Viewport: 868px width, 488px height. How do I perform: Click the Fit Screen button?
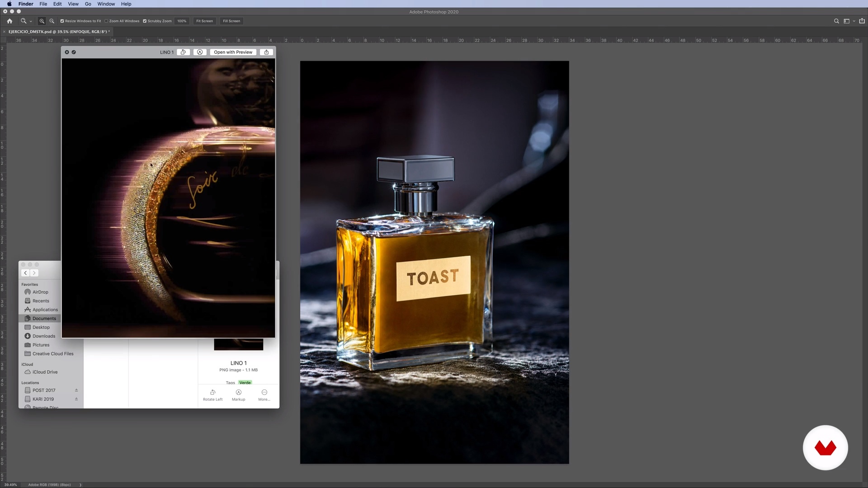pyautogui.click(x=204, y=21)
